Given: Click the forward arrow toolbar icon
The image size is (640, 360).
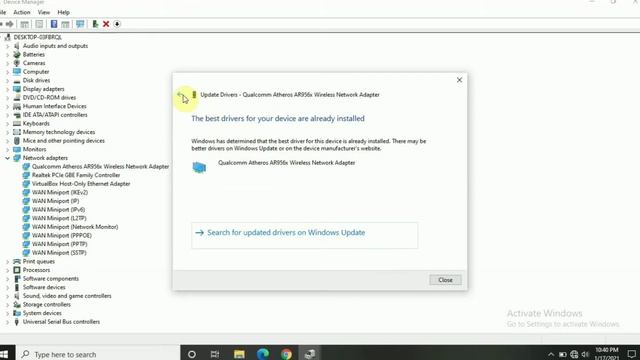Looking at the screenshot, I should point(10,24).
